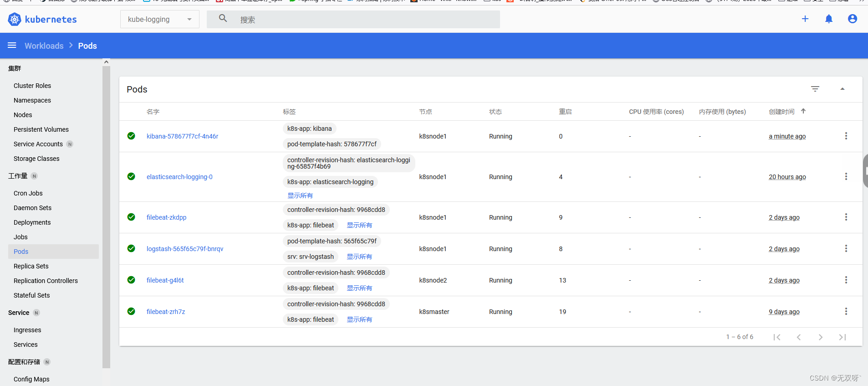Click green status icon for filebeat-zkdpp
This screenshot has height=386, width=868.
click(x=131, y=217)
